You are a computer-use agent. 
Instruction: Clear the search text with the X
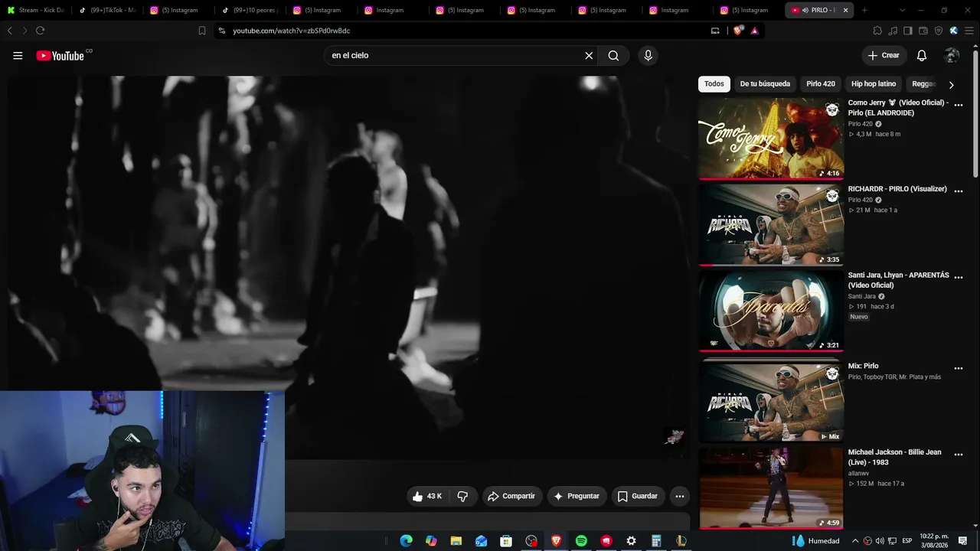point(589,55)
